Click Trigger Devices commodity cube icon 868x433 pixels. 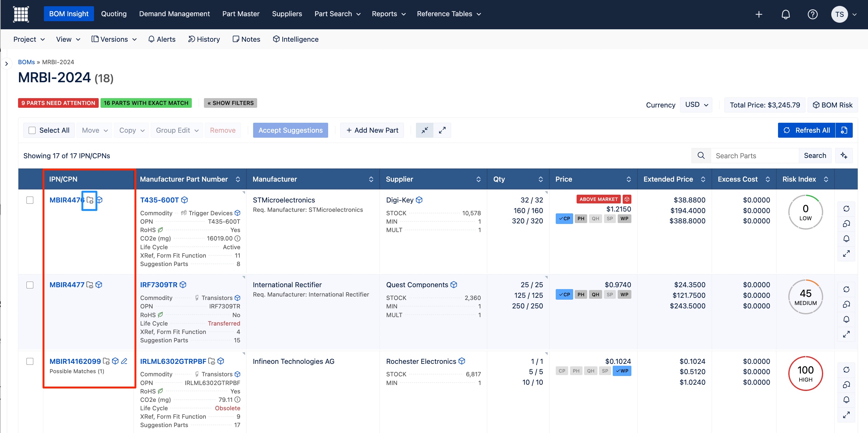coord(238,213)
